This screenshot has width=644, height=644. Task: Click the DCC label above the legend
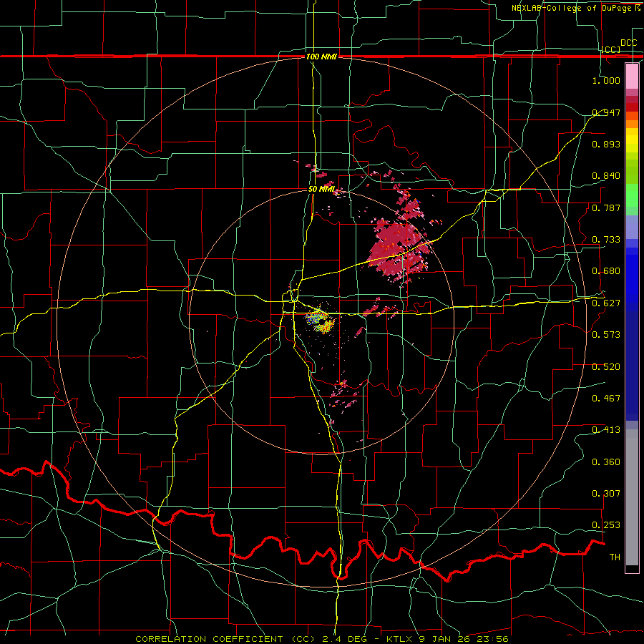[x=628, y=43]
